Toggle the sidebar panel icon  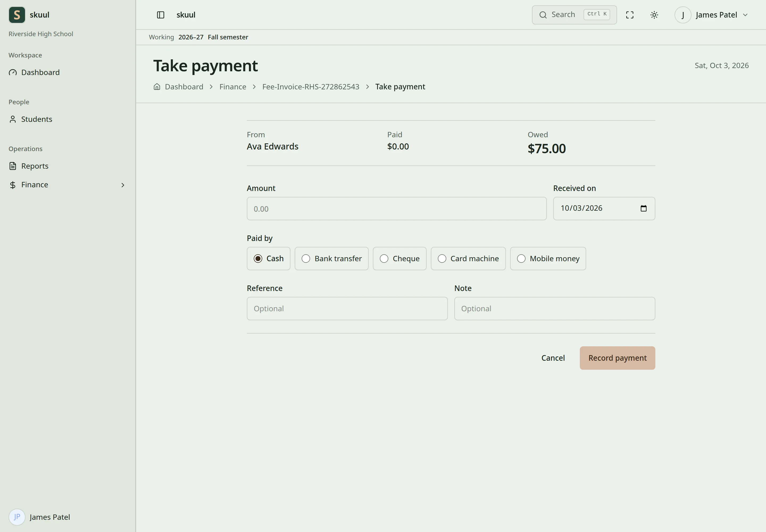point(161,15)
